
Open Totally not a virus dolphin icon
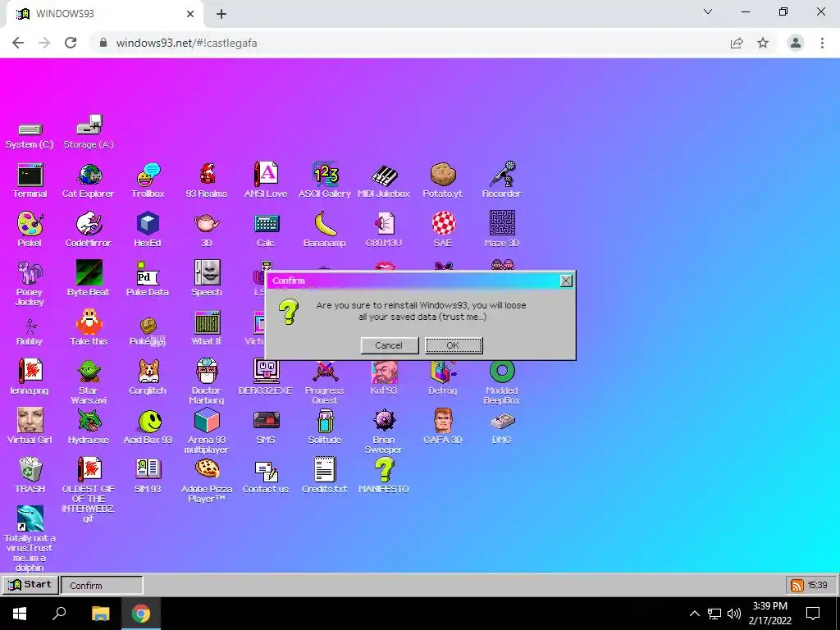pyautogui.click(x=30, y=519)
